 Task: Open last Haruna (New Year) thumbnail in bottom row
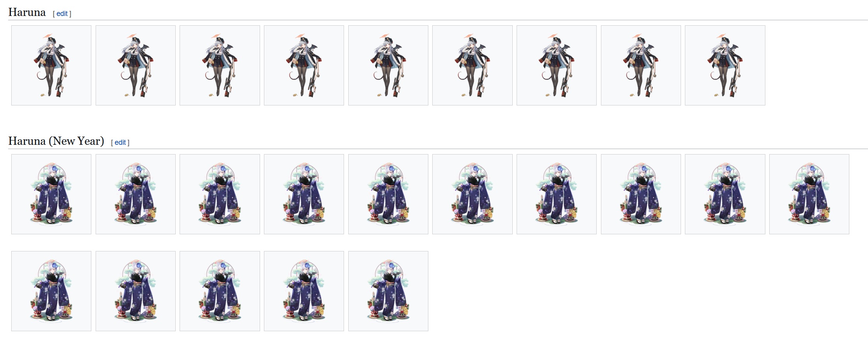tap(388, 291)
